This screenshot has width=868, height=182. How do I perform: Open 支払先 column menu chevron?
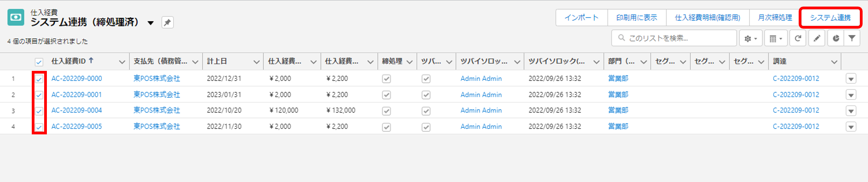(195, 62)
